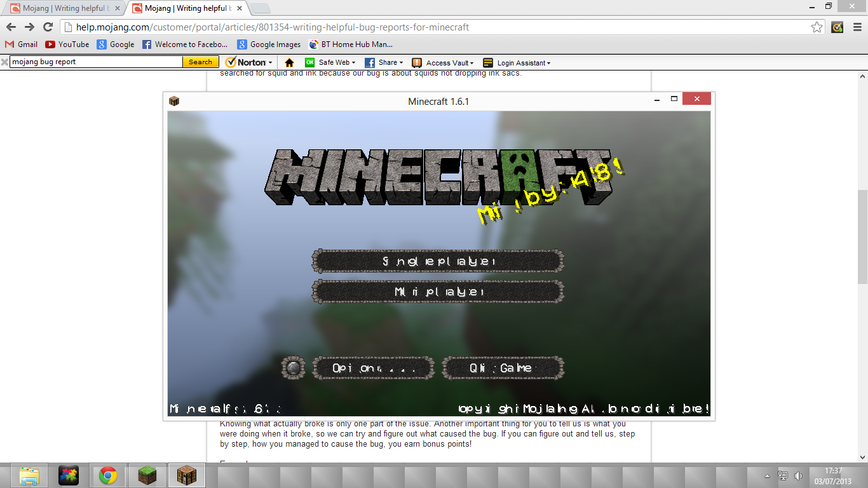Open Chrome's three-line menu icon

[856, 27]
